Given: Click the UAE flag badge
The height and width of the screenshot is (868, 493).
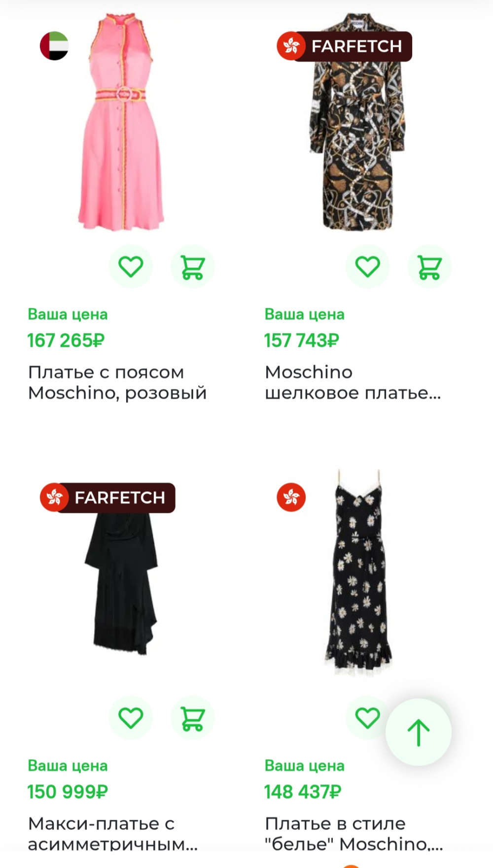Looking at the screenshot, I should point(54,47).
